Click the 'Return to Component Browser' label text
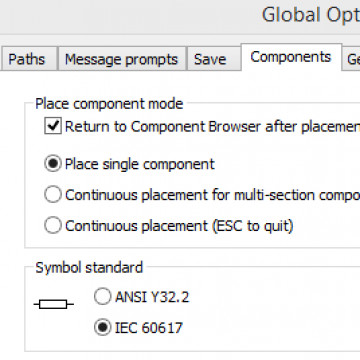This screenshot has width=360, height=360. click(x=212, y=127)
